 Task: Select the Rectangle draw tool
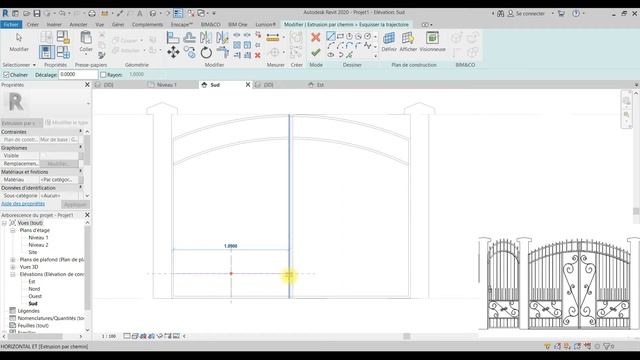[x=340, y=36]
